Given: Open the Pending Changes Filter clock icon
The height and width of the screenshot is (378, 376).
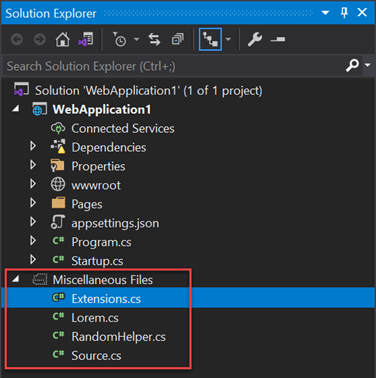Looking at the screenshot, I should coord(119,40).
